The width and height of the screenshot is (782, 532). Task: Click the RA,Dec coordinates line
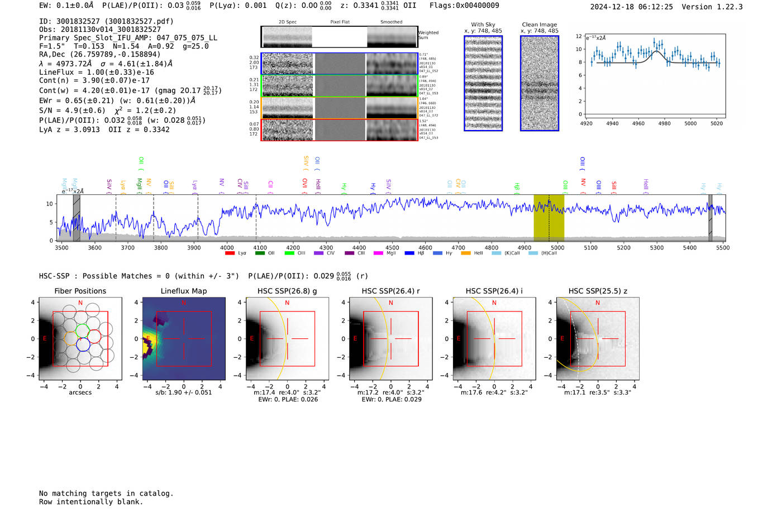(x=99, y=54)
